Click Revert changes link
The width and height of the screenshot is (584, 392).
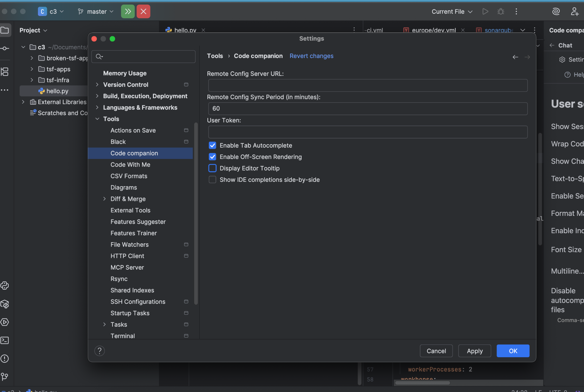point(312,56)
